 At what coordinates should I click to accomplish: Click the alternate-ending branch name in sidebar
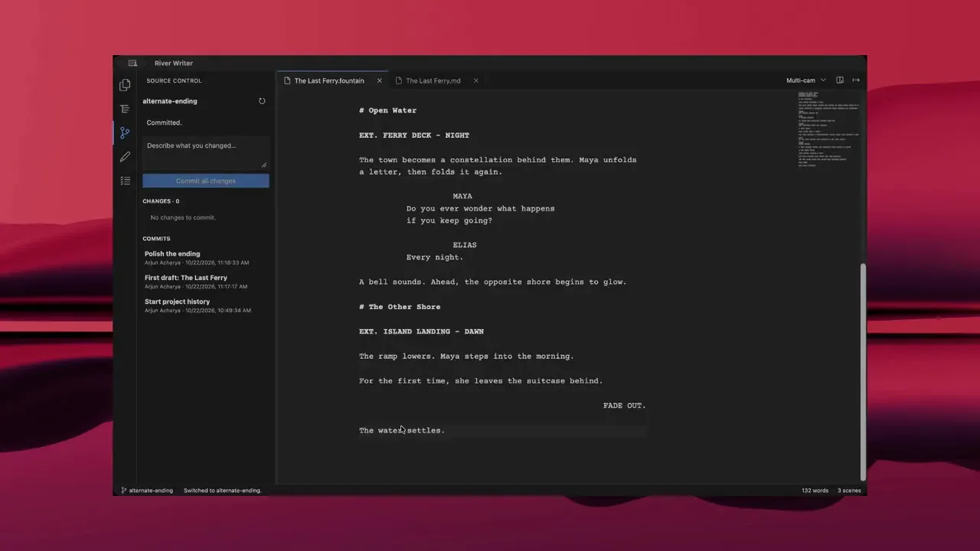[170, 101]
